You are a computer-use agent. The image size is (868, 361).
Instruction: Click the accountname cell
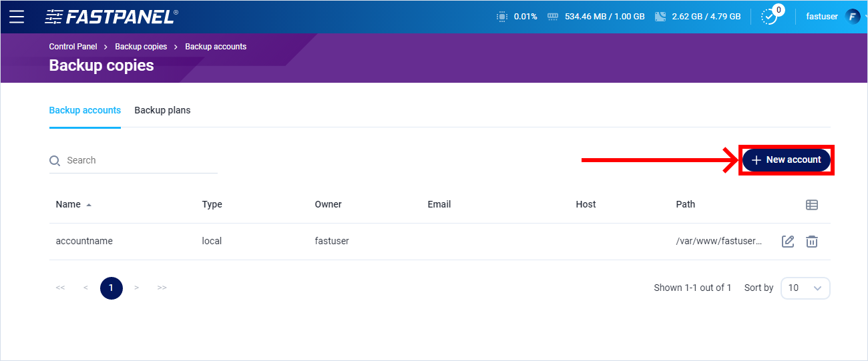(x=84, y=242)
